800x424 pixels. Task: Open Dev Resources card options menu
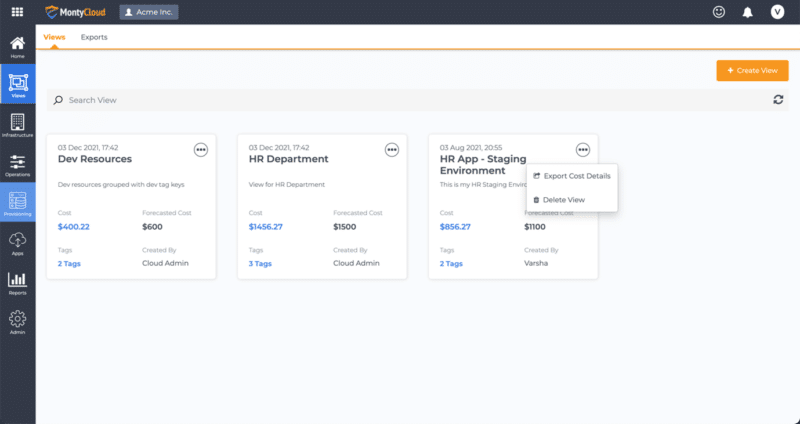(201, 149)
